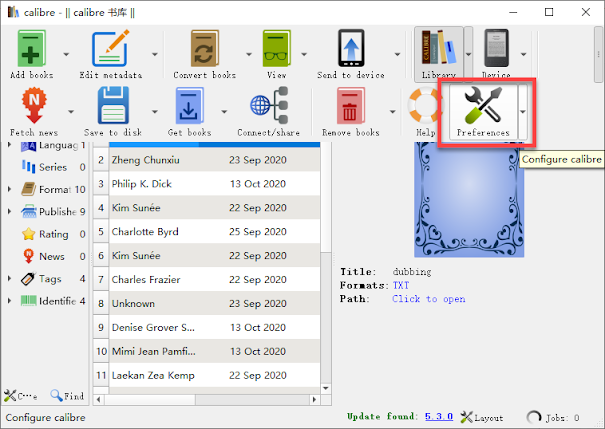Expand the Languages tree node
This screenshot has height=429, width=605.
(x=9, y=145)
